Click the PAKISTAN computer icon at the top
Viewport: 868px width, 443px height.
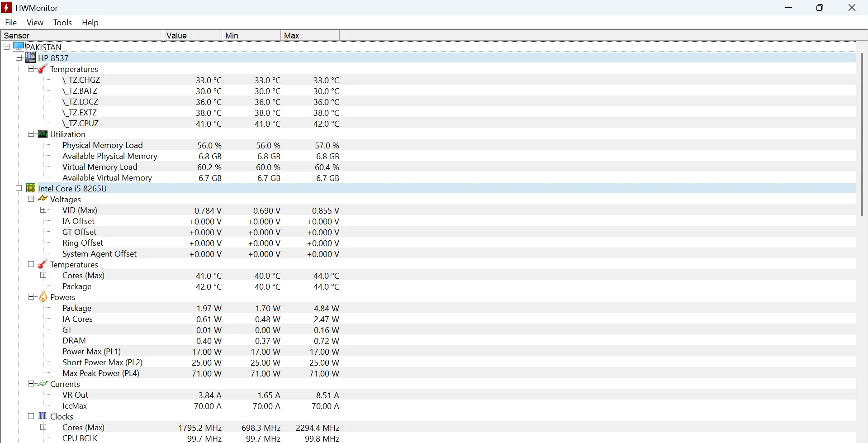18,46
